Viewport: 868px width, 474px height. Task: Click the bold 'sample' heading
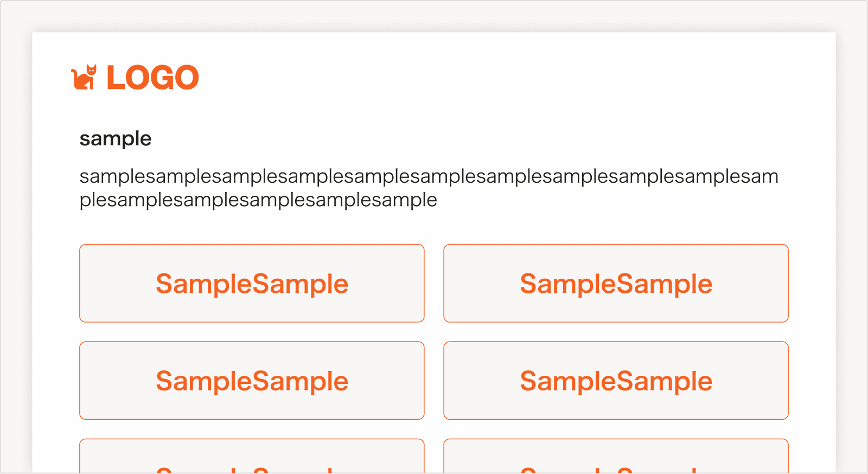click(116, 138)
